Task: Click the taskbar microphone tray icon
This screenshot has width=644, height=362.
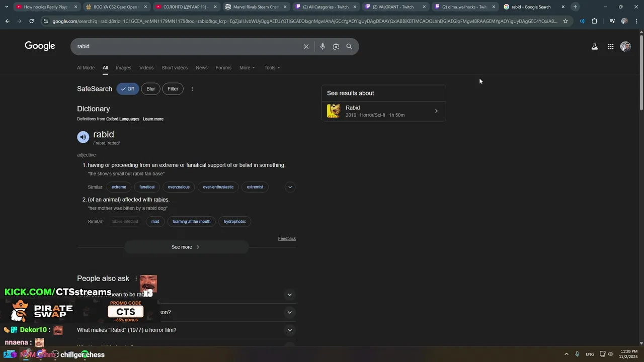Action: pyautogui.click(x=577, y=354)
